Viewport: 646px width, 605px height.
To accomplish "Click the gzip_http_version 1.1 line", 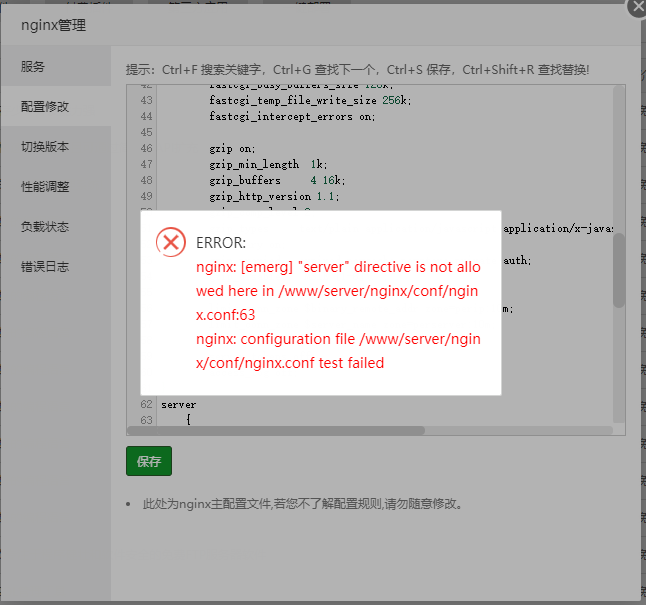I will tap(274, 197).
